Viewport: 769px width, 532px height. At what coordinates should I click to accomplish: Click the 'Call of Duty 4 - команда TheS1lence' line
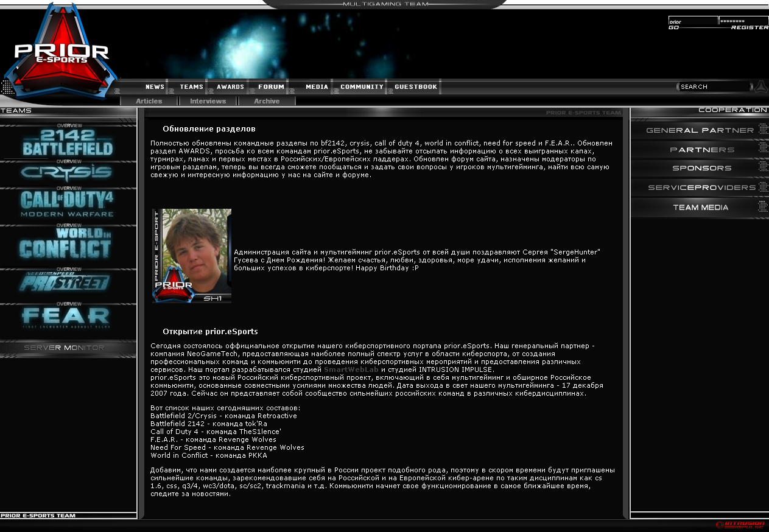point(216,432)
